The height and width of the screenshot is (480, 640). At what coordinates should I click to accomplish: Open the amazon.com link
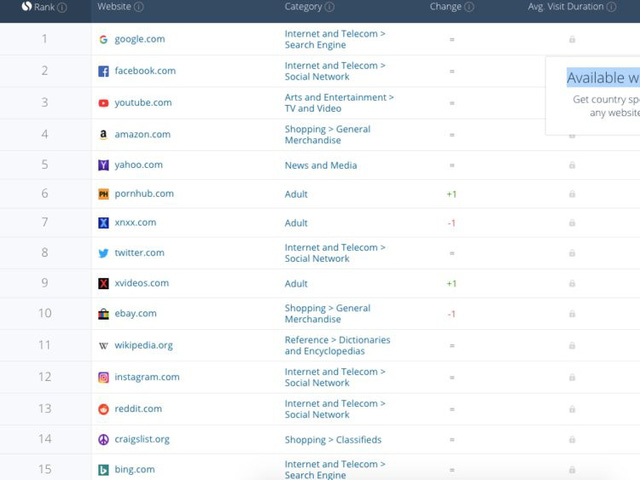[x=142, y=135]
